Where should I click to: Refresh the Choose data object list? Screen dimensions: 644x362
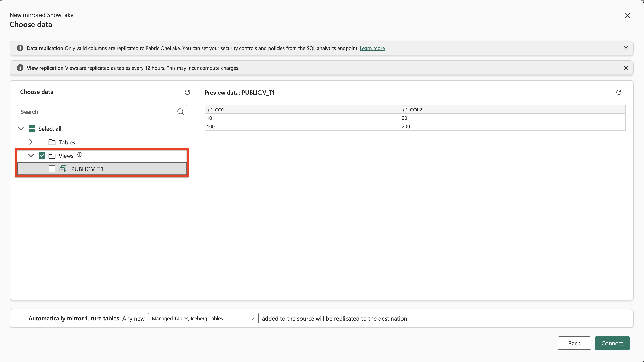point(187,92)
